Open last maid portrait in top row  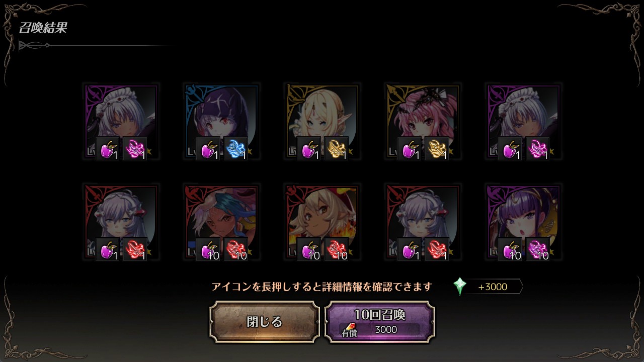click(x=524, y=122)
